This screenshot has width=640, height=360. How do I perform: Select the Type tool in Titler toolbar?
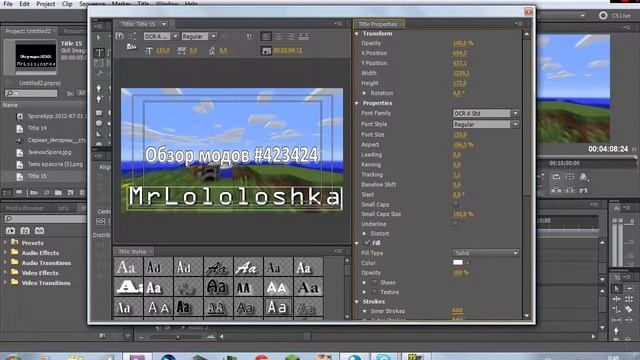99,53
